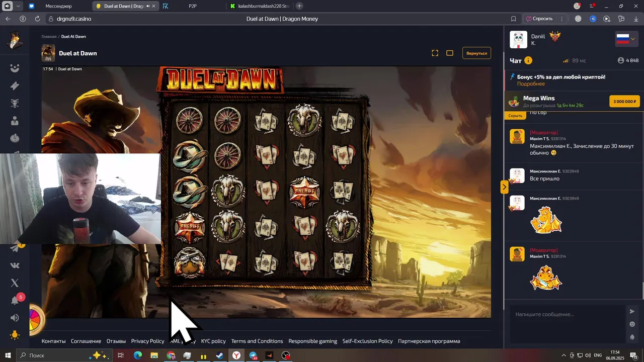Switch game to theater wide view
644x362 pixels.
(x=450, y=53)
